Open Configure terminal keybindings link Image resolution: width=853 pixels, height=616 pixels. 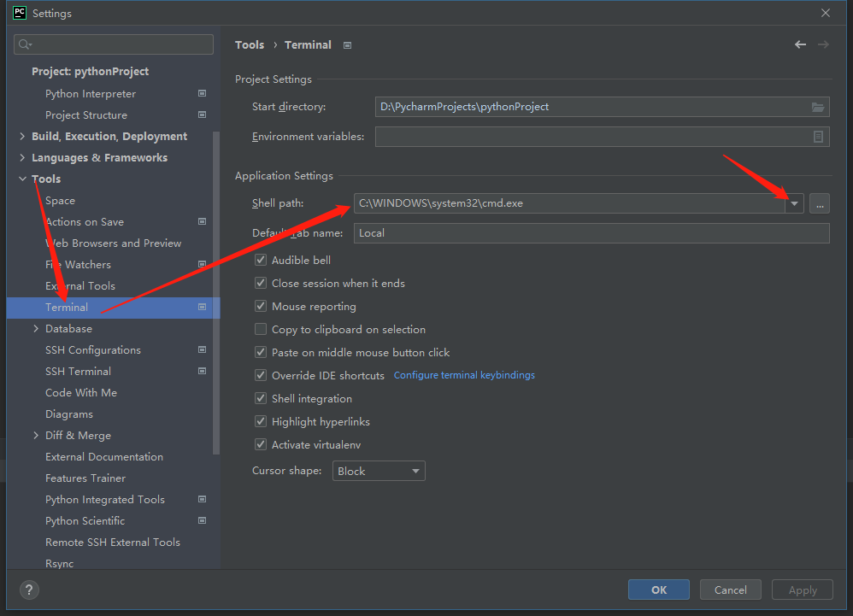click(464, 375)
